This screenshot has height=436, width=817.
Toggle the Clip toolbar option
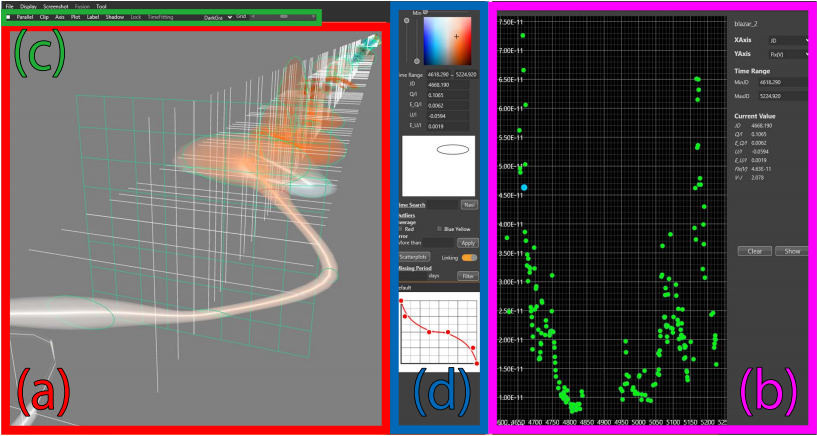coord(44,17)
